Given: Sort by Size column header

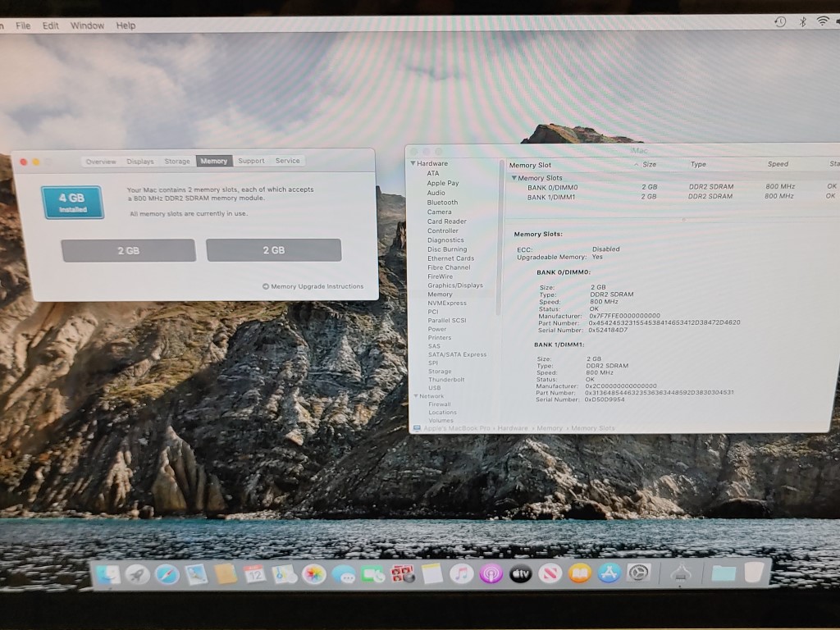Looking at the screenshot, I should point(650,164).
